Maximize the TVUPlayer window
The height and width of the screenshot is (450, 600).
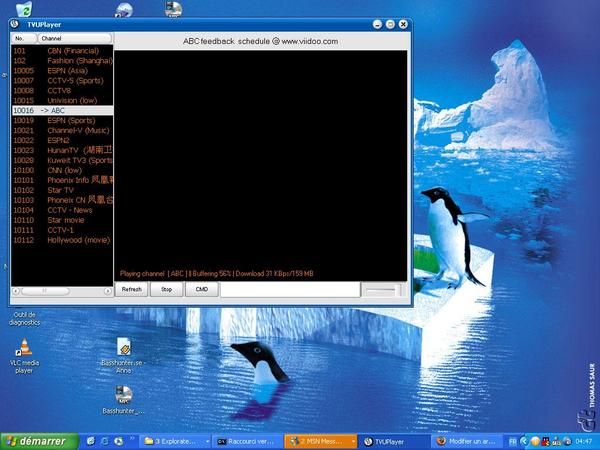click(x=390, y=24)
